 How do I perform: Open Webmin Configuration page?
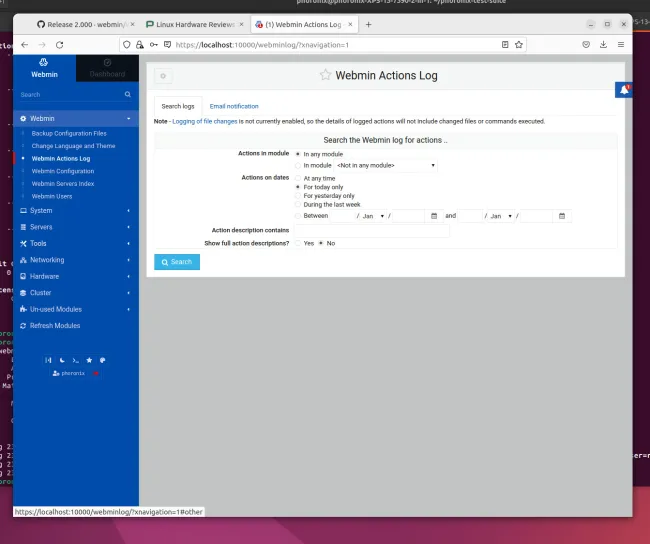coord(63,171)
